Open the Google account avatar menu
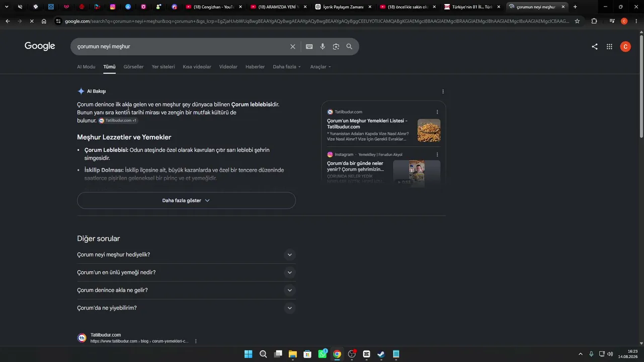The image size is (644, 362). [625, 47]
